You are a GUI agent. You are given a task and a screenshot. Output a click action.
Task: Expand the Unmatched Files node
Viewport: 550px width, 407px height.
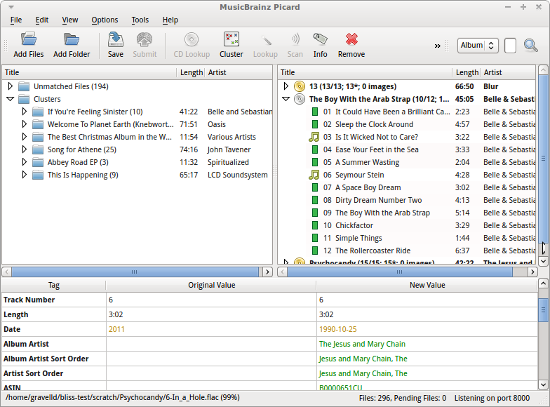(x=10, y=86)
